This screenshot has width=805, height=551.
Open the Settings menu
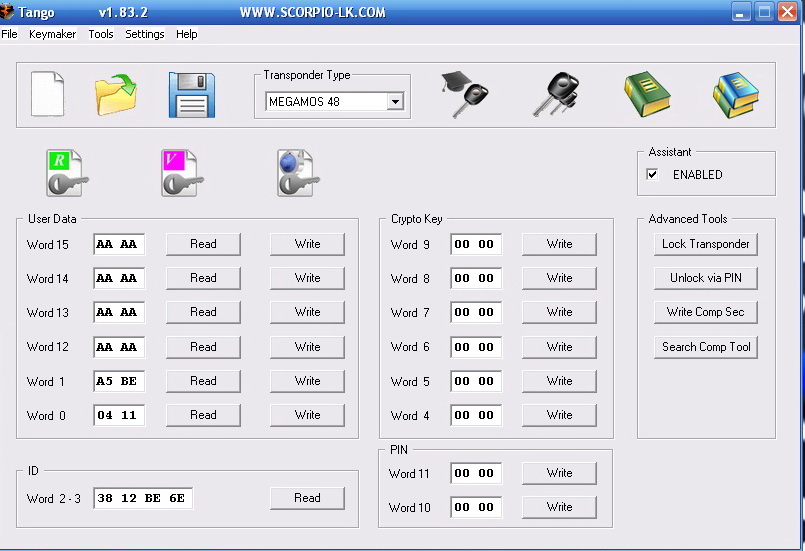145,34
